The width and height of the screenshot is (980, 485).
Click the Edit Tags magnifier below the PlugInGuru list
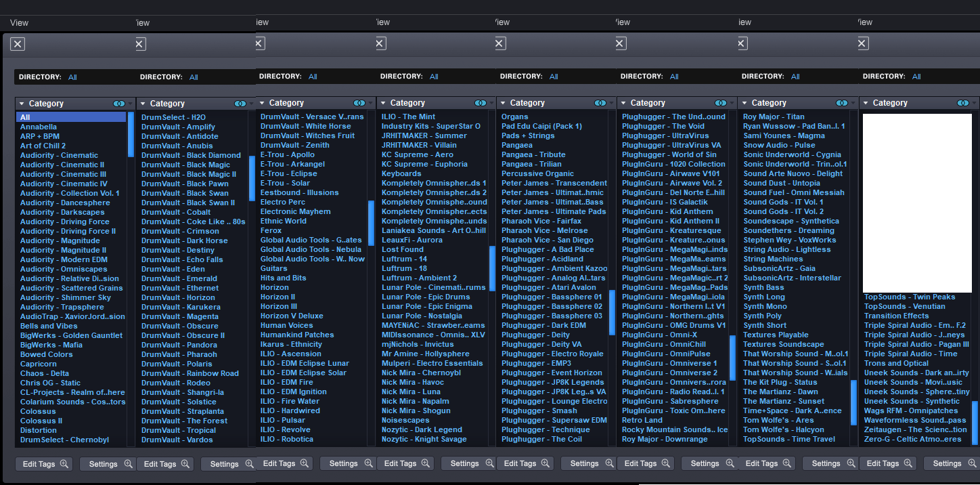click(x=666, y=463)
